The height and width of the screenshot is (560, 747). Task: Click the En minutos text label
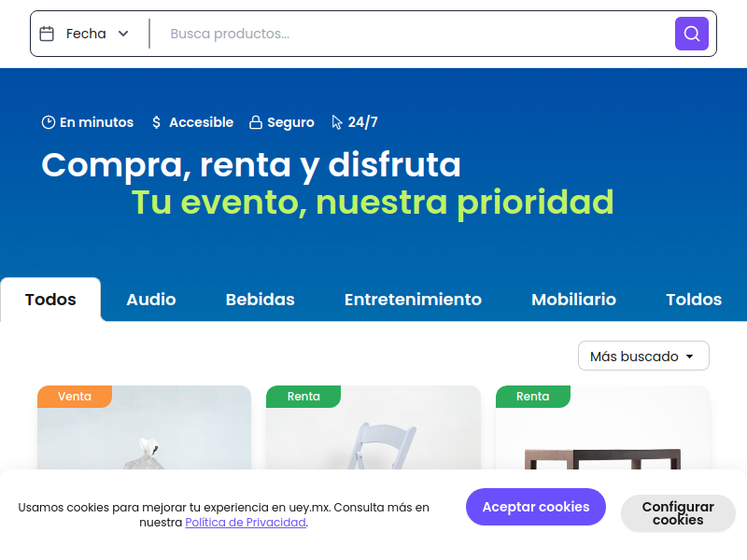[97, 122]
